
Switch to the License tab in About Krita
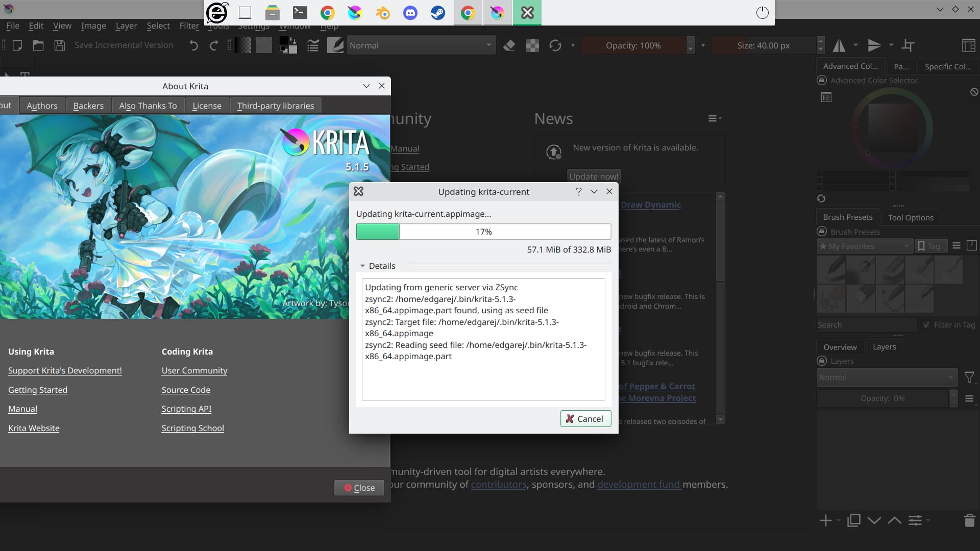[x=207, y=105]
